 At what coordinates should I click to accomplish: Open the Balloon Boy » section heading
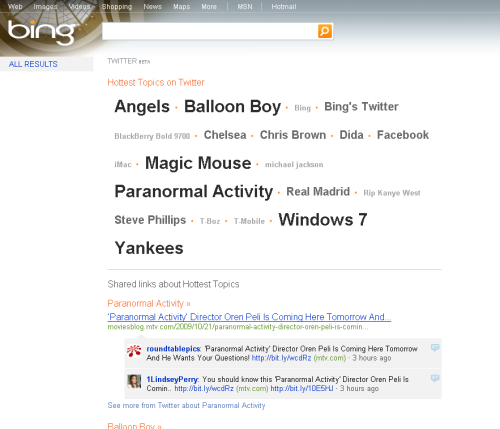pyautogui.click(x=134, y=426)
